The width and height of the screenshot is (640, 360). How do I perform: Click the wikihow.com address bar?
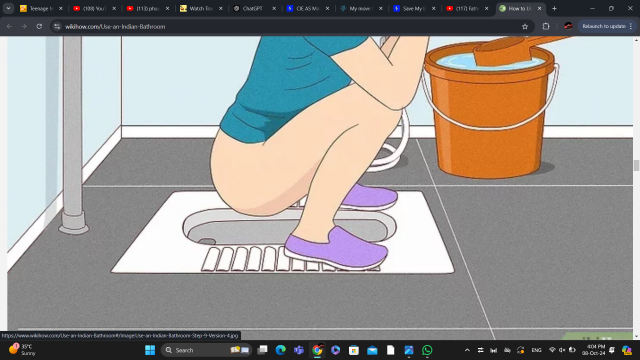(286, 27)
